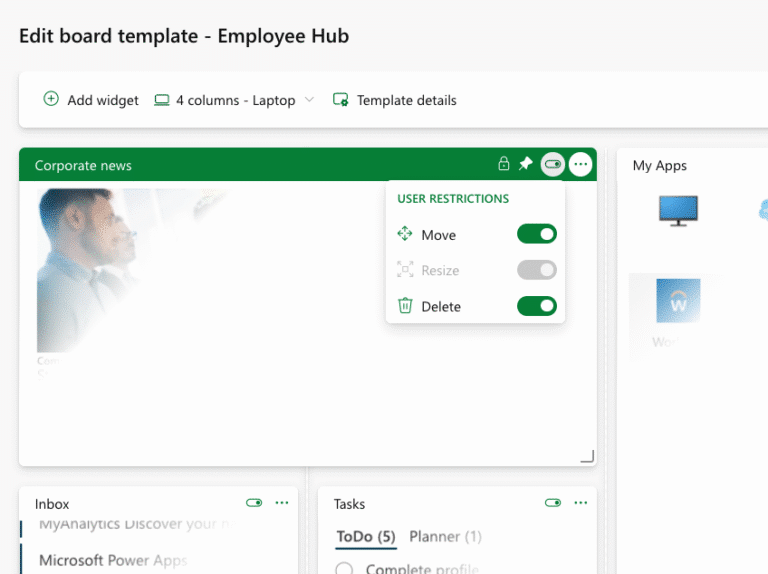Expand Tasks widget restrictions toggle

coord(553,503)
